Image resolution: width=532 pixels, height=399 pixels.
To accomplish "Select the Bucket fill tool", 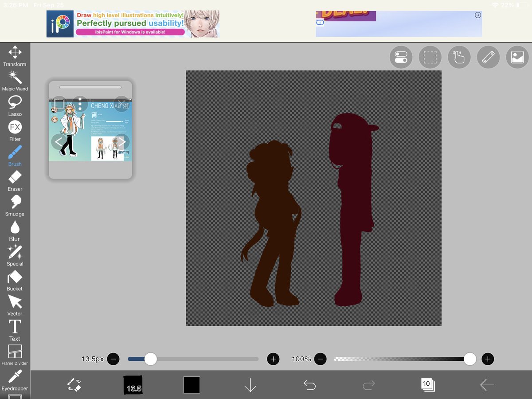I will (15, 281).
